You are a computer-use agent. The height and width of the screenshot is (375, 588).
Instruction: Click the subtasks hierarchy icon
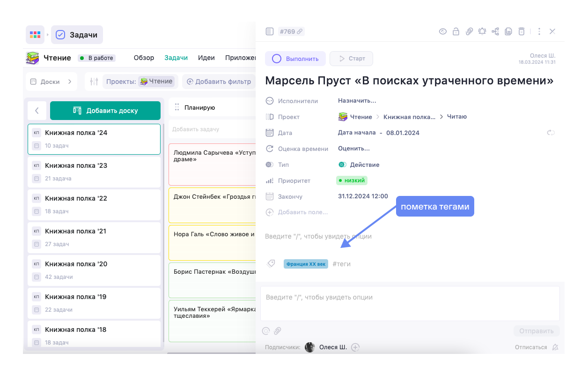[x=495, y=31]
